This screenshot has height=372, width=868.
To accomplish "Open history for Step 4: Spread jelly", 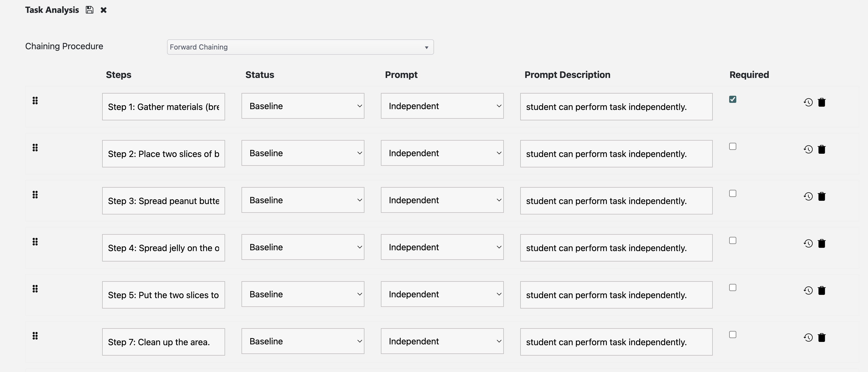I will (808, 243).
